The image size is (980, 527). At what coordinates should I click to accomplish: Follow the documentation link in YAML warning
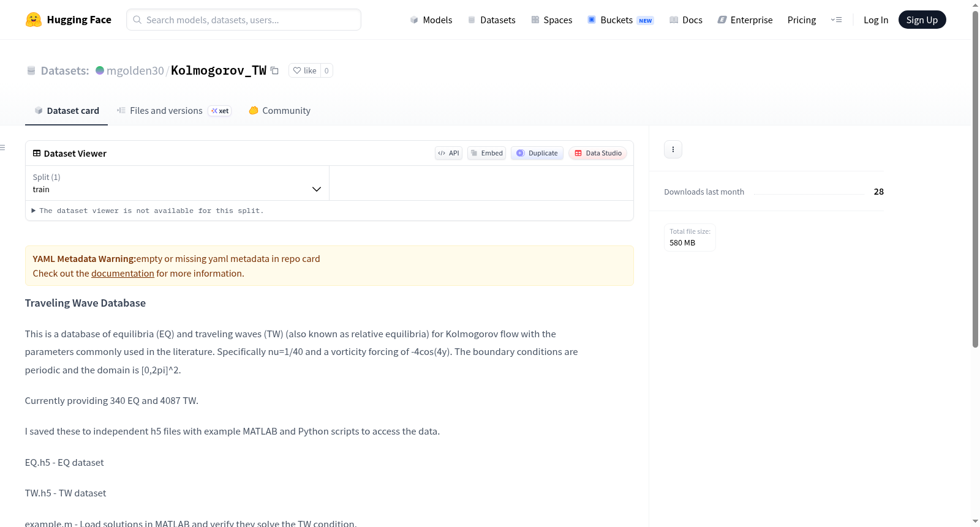[x=123, y=274]
